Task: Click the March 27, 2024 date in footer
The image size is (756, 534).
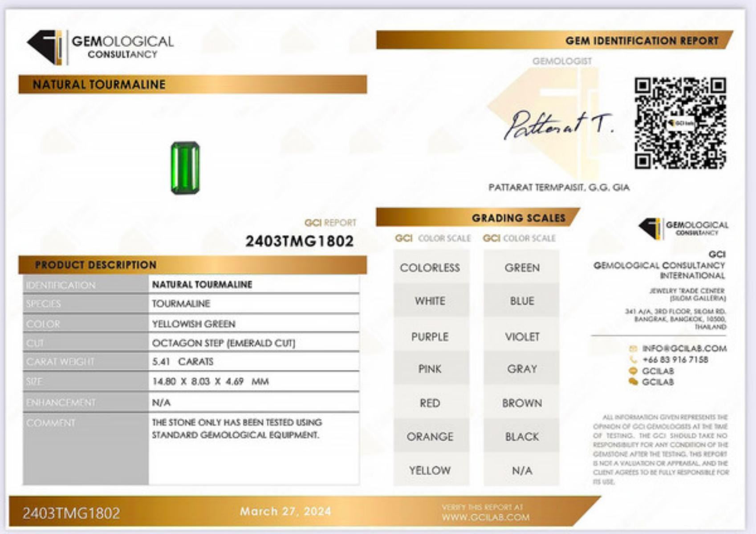Action: click(285, 511)
